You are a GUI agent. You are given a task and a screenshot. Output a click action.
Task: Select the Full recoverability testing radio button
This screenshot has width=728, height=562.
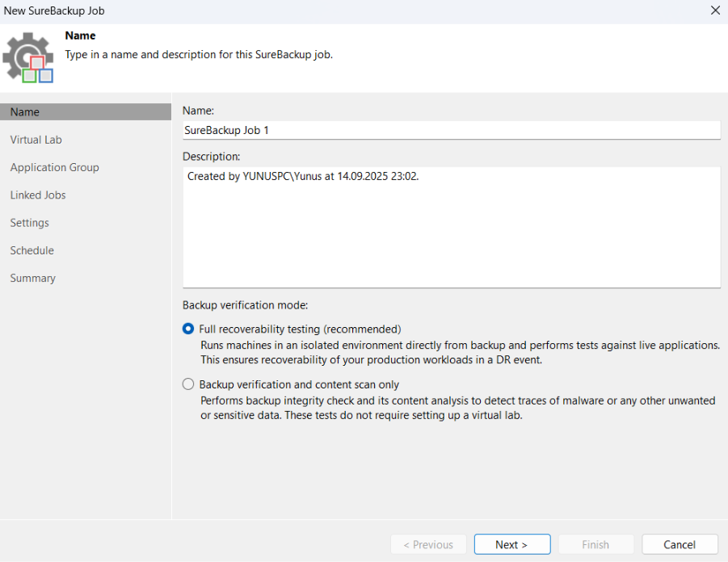pyautogui.click(x=188, y=329)
